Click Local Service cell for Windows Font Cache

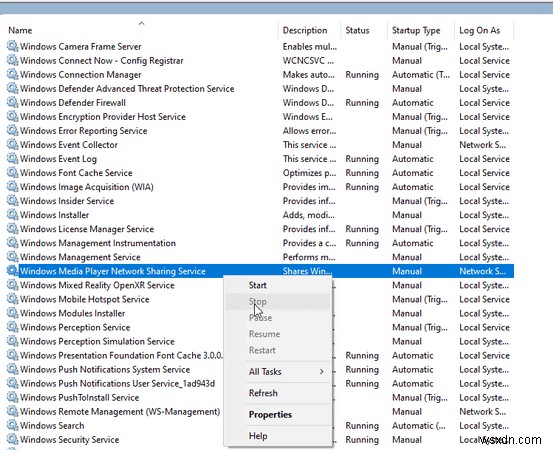[484, 173]
